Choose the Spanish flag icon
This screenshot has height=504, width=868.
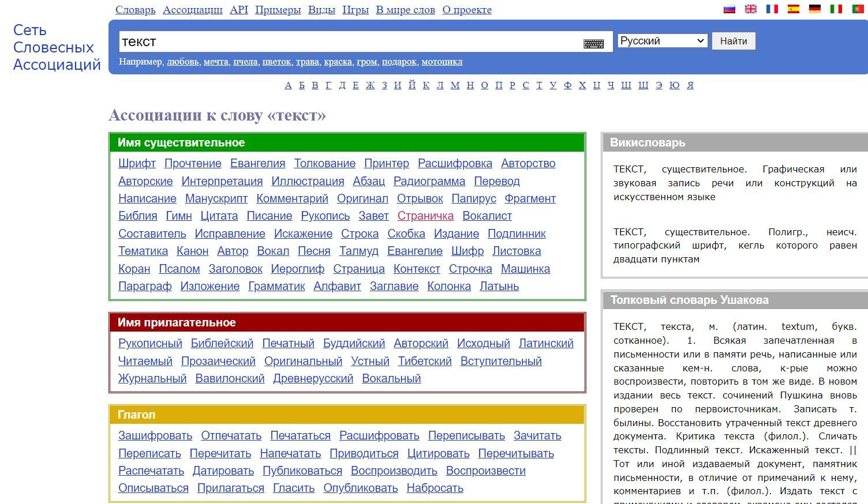[794, 9]
